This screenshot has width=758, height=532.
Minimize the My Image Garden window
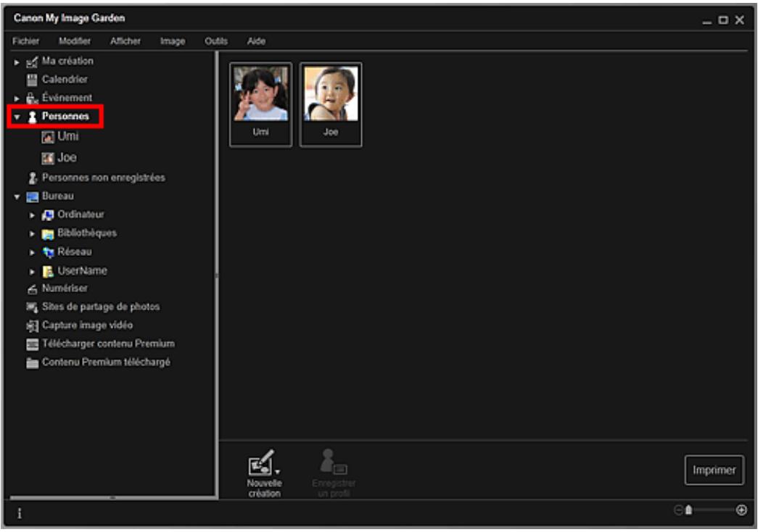tap(707, 21)
